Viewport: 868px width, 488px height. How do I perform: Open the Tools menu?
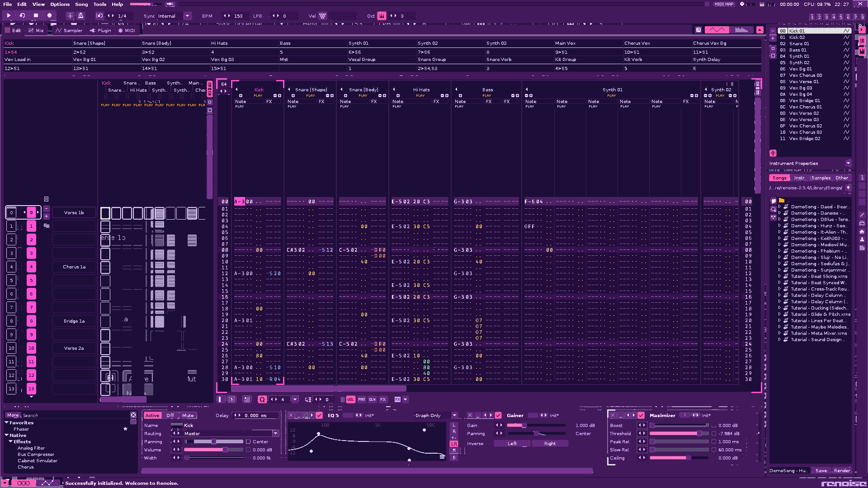[100, 4]
